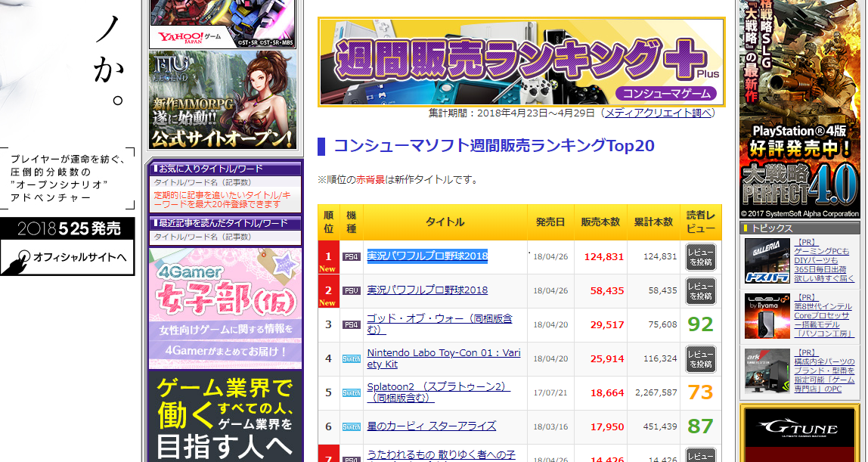The width and height of the screenshot is (868, 462).
Task: Open 星のカービィ スターアライズ link
Action: 431,426
